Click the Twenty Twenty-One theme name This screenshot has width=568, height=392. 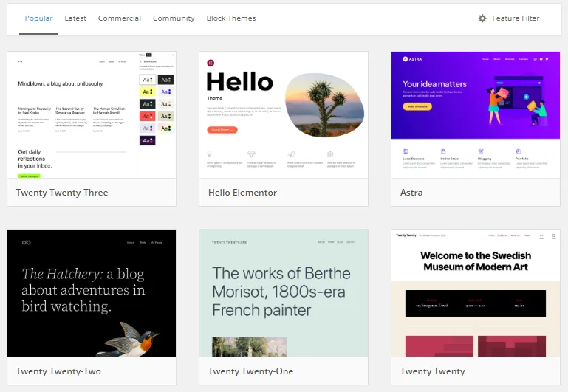point(250,371)
